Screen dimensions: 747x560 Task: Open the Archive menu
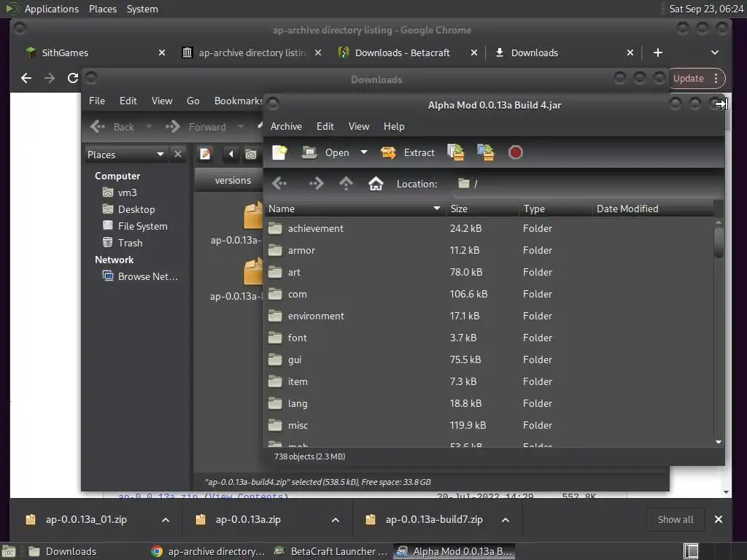pos(286,126)
